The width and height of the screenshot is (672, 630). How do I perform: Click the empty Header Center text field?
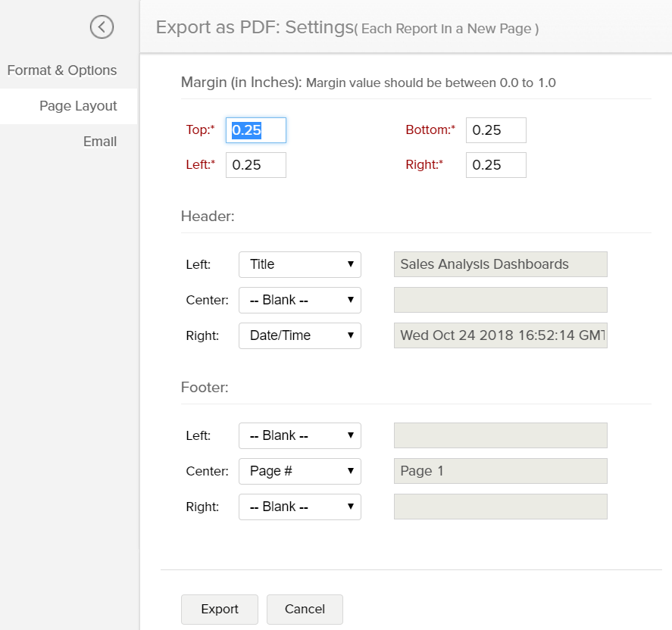pos(500,300)
